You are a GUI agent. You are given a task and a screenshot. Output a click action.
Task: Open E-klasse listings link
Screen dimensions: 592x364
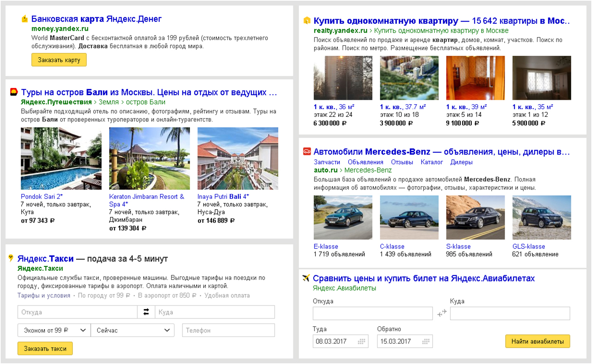(326, 246)
